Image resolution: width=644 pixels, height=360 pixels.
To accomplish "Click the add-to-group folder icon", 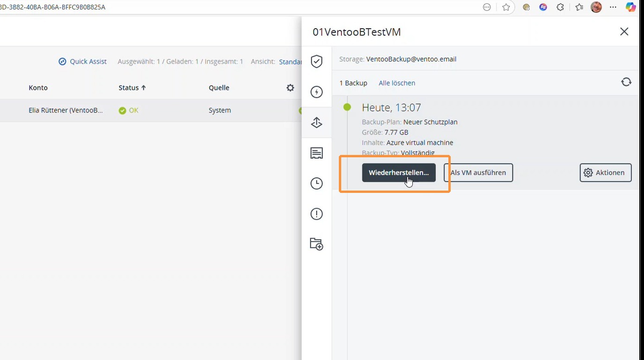I will click(317, 244).
